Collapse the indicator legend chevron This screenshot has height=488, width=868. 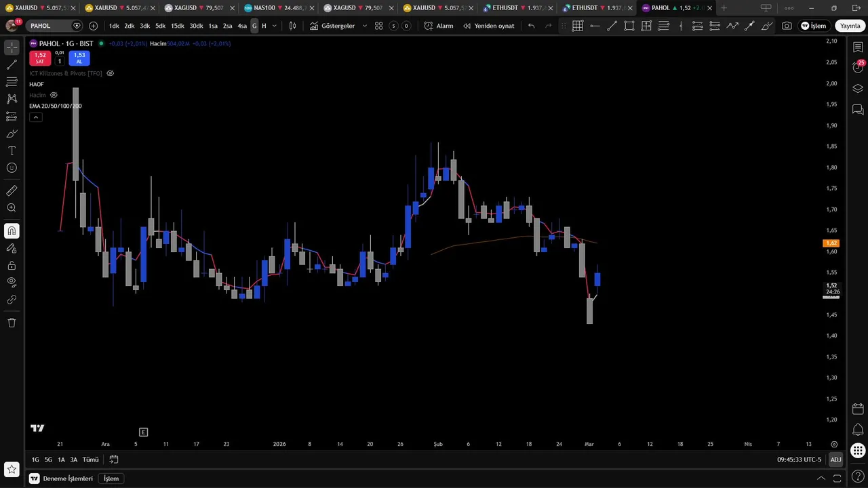[x=35, y=117]
